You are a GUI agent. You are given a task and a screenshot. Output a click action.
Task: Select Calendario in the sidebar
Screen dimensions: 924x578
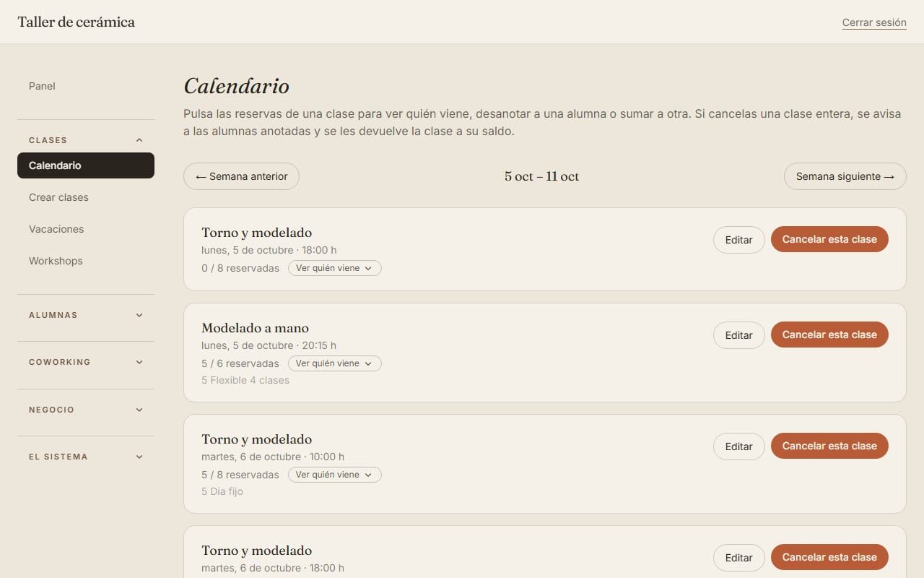[x=86, y=165]
